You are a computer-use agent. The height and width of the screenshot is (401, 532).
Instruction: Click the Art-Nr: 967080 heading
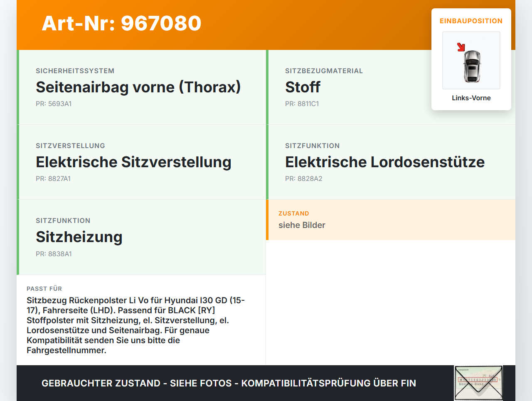121,23
